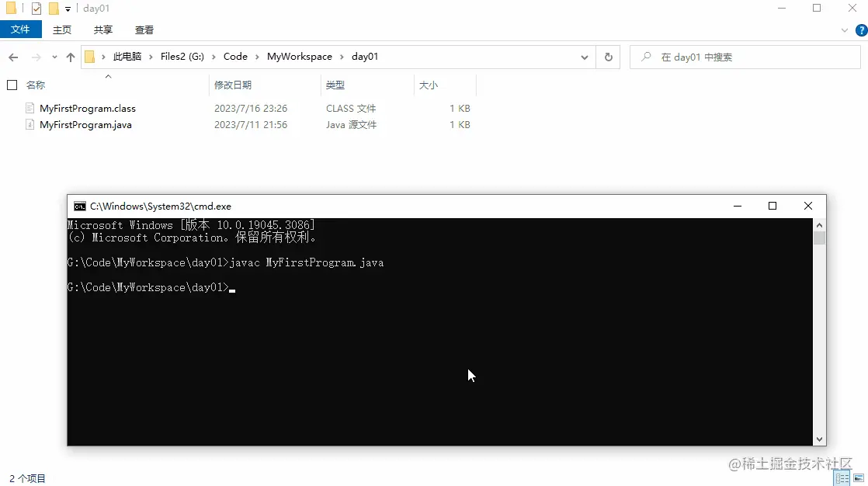
Task: Click the Back navigation arrow
Action: tap(14, 57)
